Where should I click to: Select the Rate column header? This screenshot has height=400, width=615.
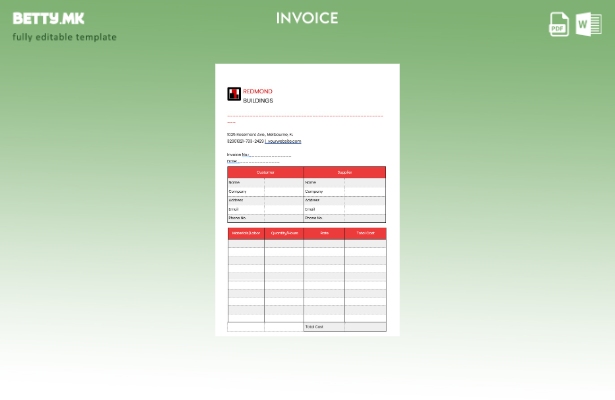pos(324,233)
